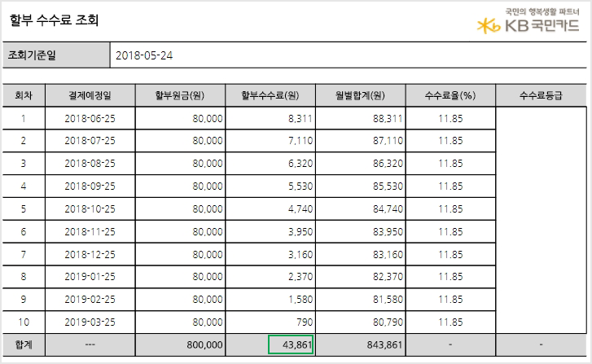
Task: Select payment date 2019-02-25
Action: [90, 300]
